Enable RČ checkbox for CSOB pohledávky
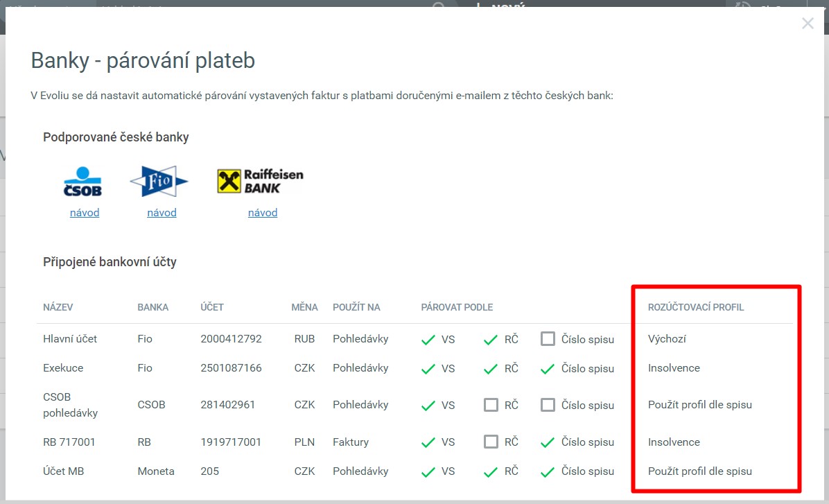Image resolution: width=829 pixels, height=504 pixels. point(491,405)
